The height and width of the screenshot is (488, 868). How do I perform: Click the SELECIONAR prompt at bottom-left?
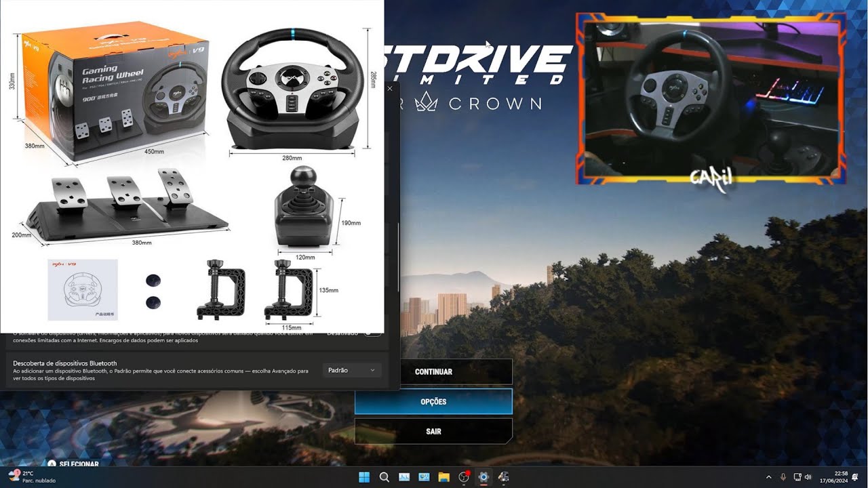click(x=73, y=464)
